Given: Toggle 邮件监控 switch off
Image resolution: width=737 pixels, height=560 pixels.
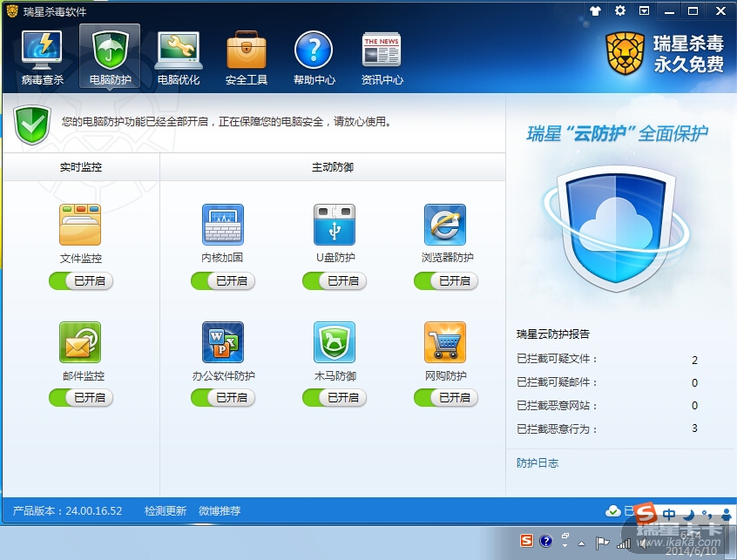Looking at the screenshot, I should [81, 398].
